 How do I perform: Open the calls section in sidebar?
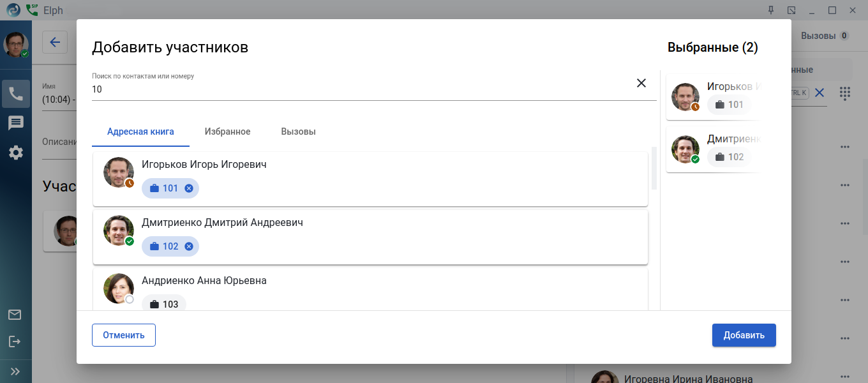pyautogui.click(x=16, y=94)
